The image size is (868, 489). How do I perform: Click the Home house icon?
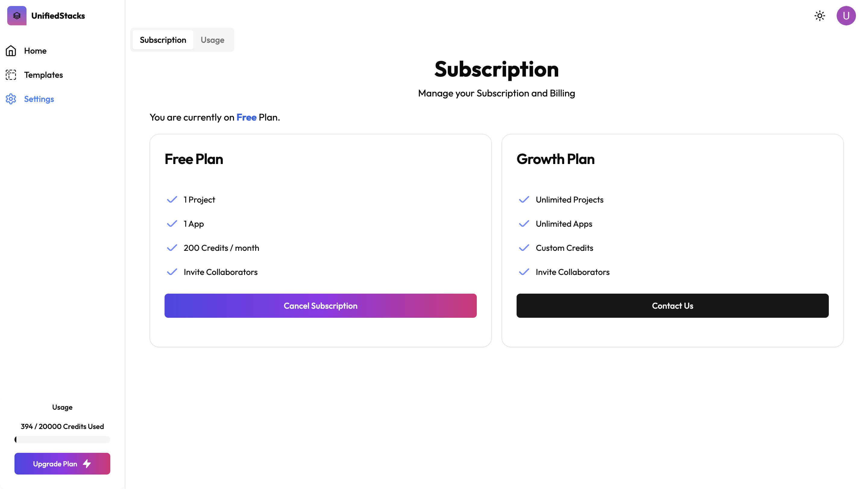click(11, 51)
